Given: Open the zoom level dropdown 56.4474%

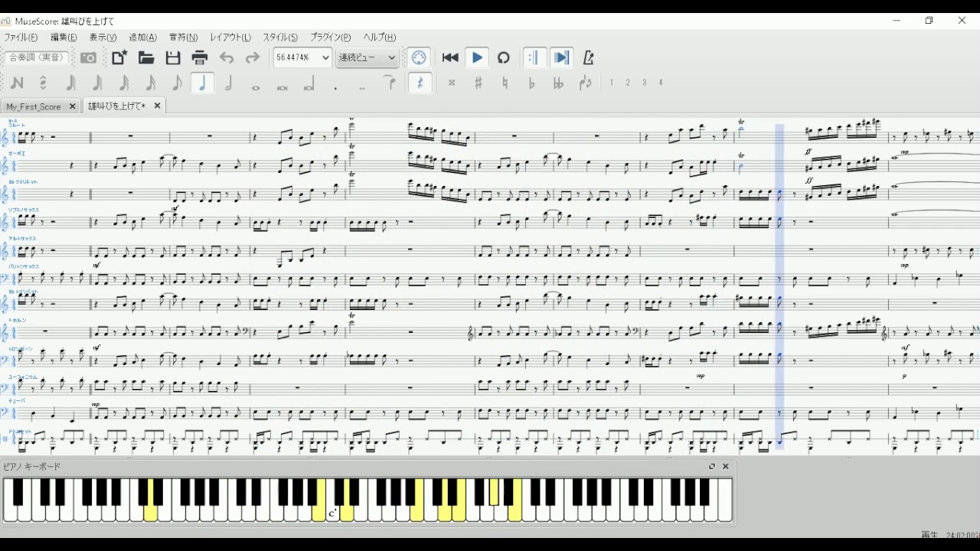Looking at the screenshot, I should click(302, 57).
